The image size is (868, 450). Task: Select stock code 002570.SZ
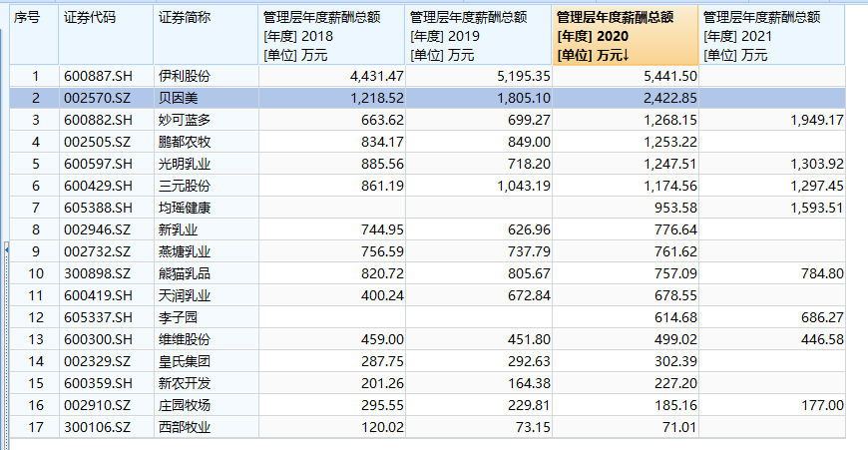(x=98, y=98)
